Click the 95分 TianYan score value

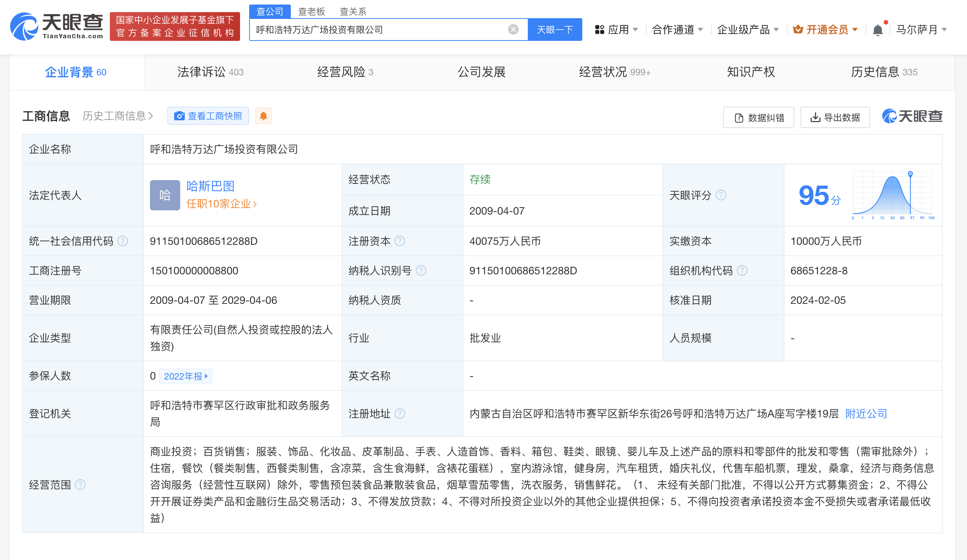(x=819, y=195)
